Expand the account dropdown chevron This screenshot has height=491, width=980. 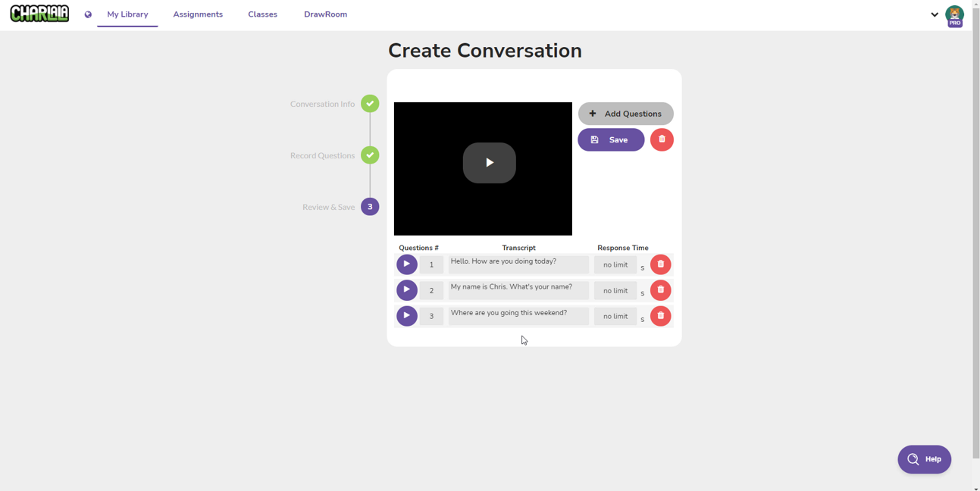(935, 14)
